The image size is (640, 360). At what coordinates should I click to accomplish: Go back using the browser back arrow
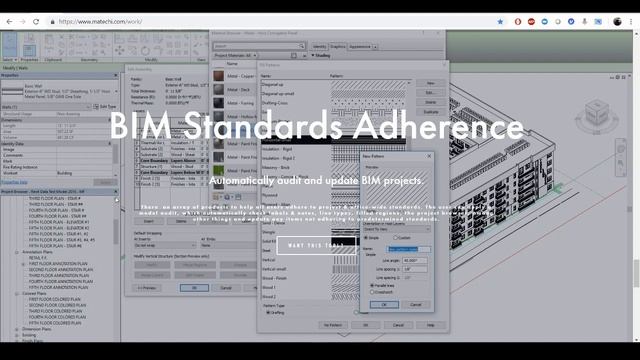(x=9, y=22)
